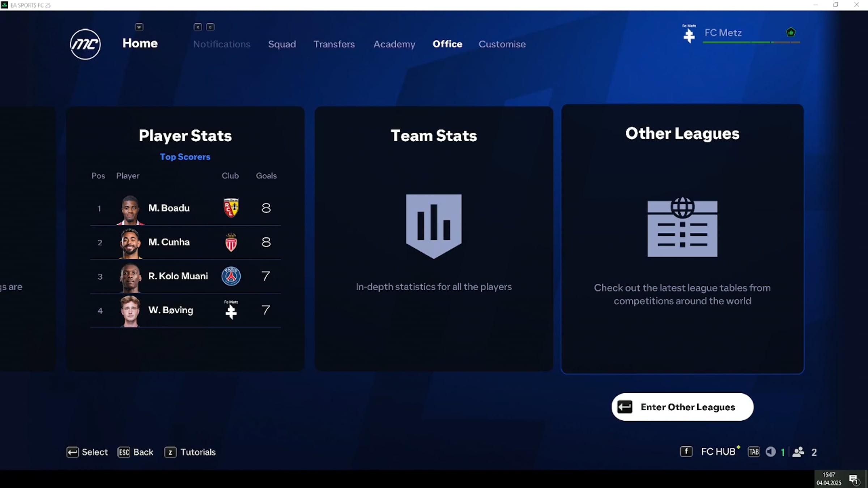Image resolution: width=868 pixels, height=488 pixels.
Task: Select the Top Scorers category link
Action: click(185, 157)
